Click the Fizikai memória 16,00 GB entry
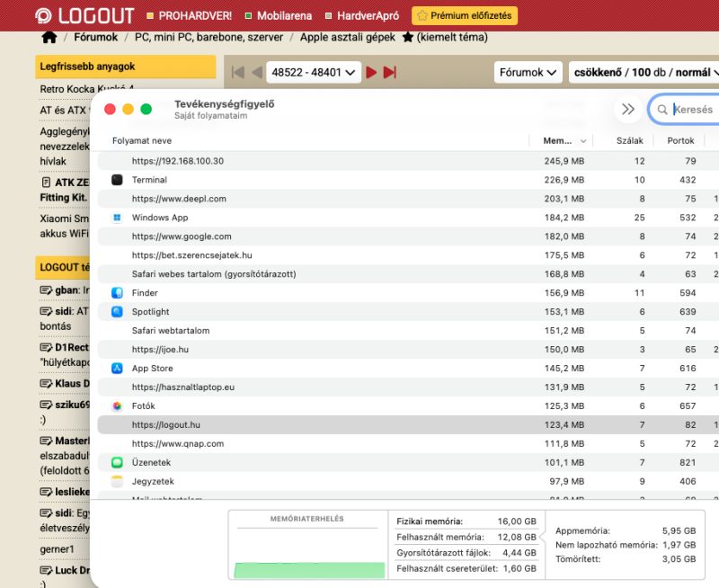This screenshot has height=588, width=719. (x=466, y=521)
